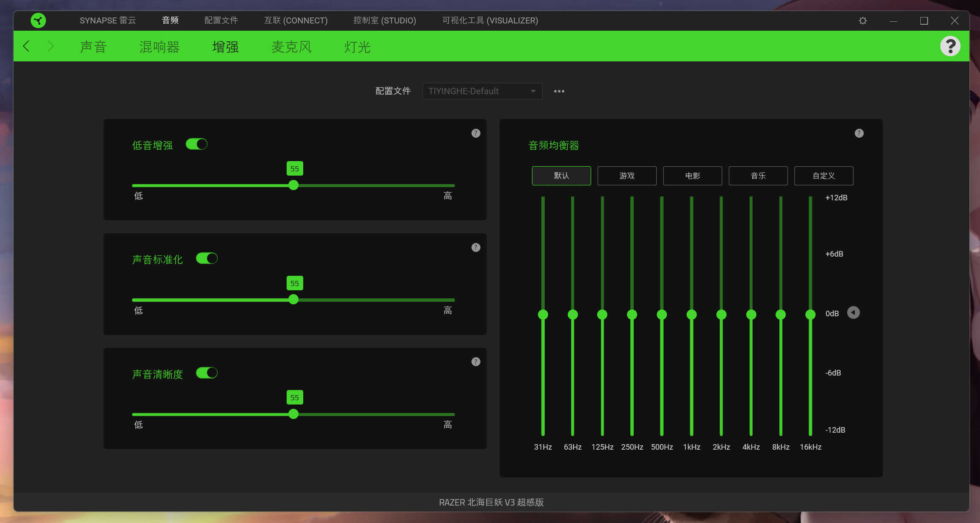Open 配置文件 top menu tab
The width and height of the screenshot is (980, 523).
tap(221, 20)
